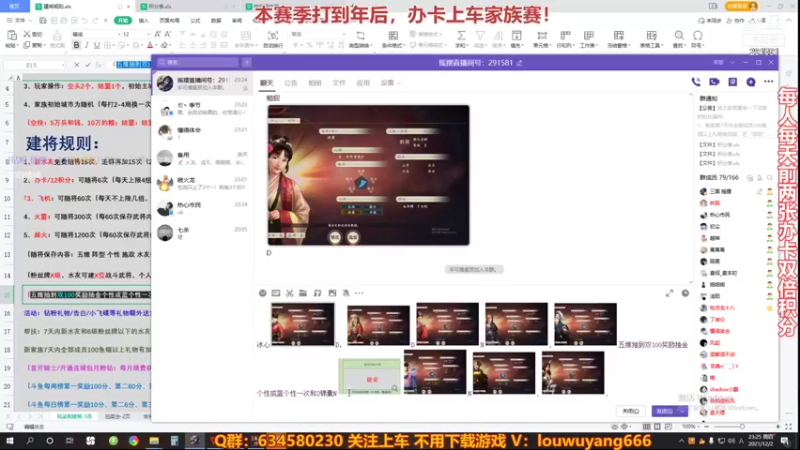This screenshot has width=800, height=450.
Task: Click the folder send-file icon in message toolbar
Action: point(303,293)
